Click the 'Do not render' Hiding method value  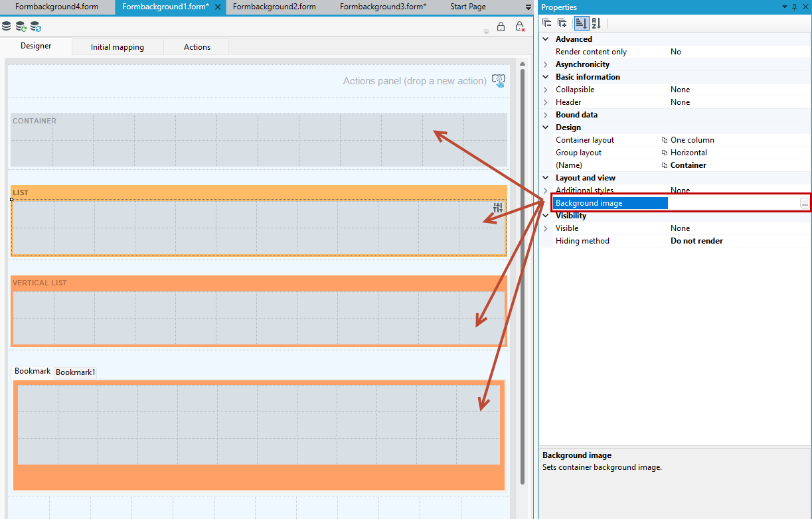click(x=696, y=241)
